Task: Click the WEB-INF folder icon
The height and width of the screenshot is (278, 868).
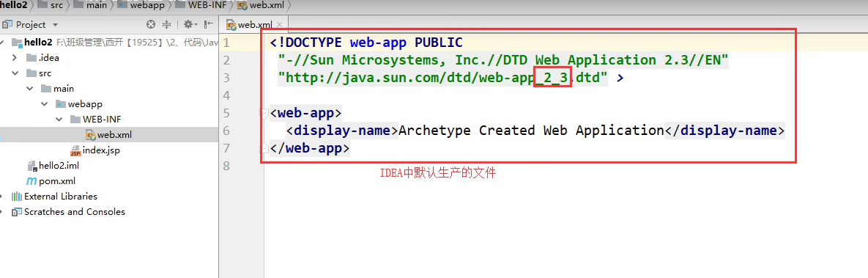Action: 75,120
